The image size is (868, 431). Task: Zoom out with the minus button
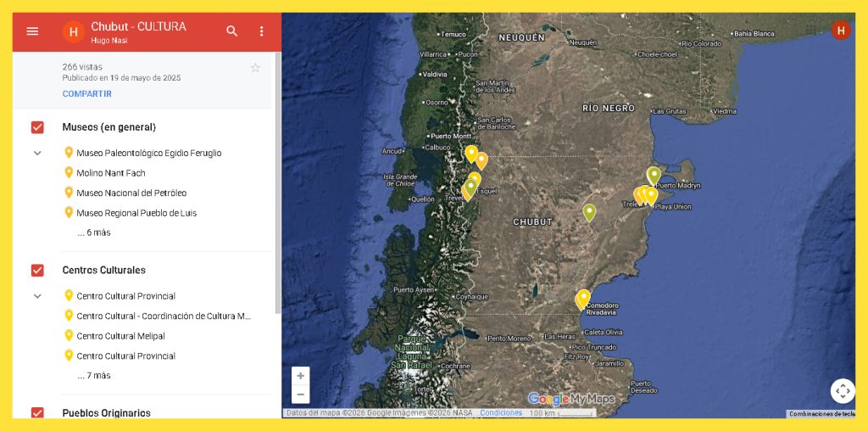tap(300, 395)
